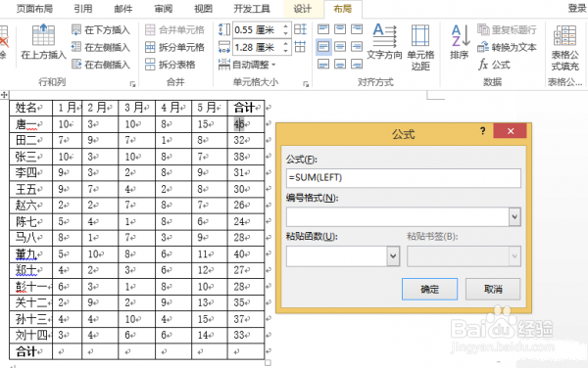Switch to the 审阅 ribbon tab
Screen dimensions: 588x368
coord(164,8)
